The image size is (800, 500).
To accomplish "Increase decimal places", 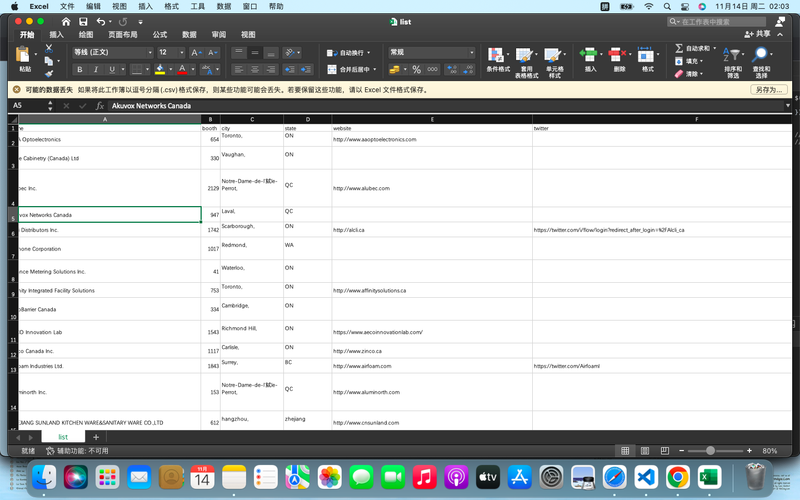I will (452, 69).
